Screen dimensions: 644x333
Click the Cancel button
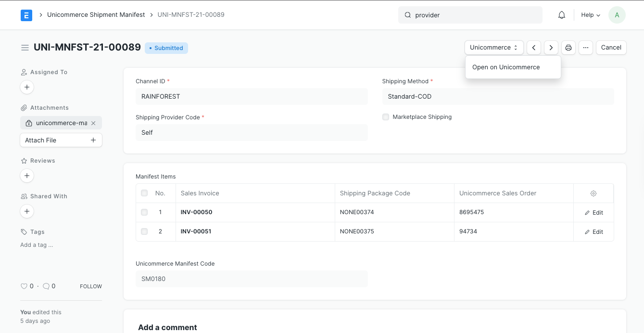(x=611, y=47)
